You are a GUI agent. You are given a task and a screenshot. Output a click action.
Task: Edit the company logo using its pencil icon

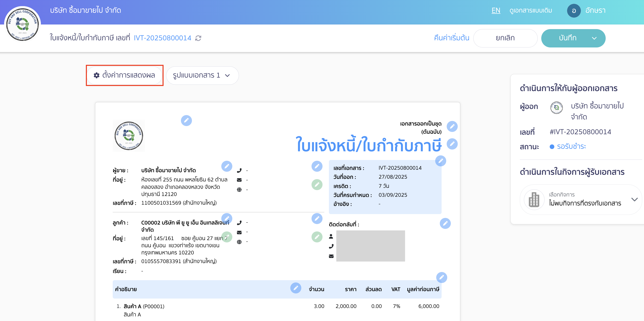[x=187, y=121]
